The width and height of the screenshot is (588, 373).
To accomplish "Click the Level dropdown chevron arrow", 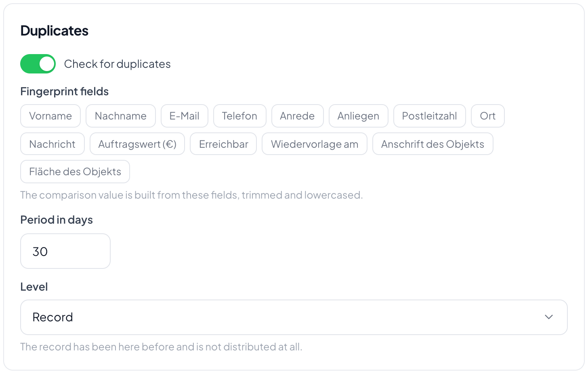I will click(x=549, y=317).
